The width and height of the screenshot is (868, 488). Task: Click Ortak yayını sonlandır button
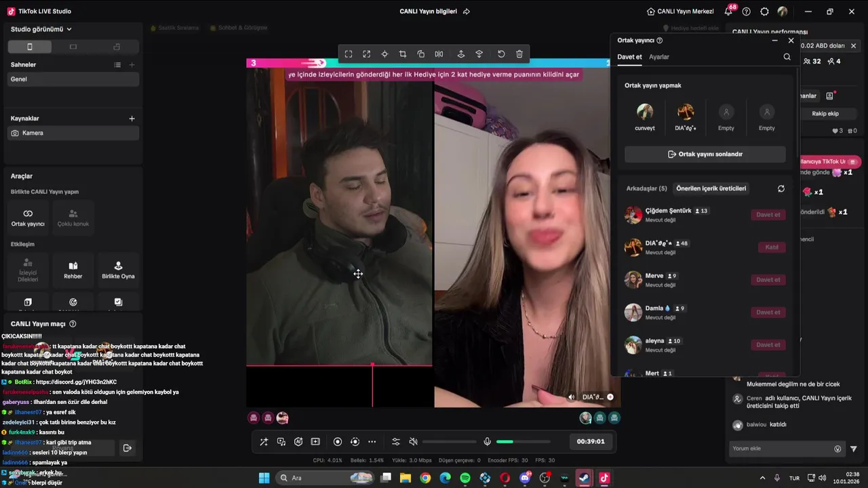click(x=705, y=154)
